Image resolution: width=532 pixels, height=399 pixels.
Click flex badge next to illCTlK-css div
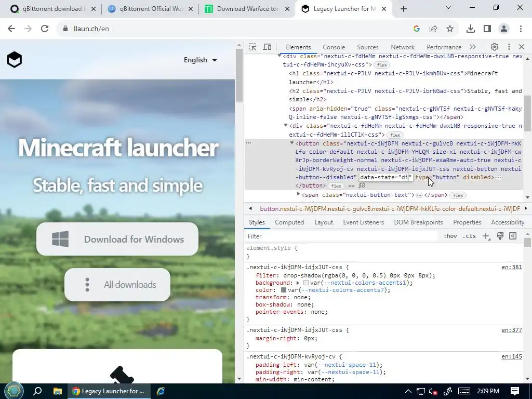tap(395, 135)
